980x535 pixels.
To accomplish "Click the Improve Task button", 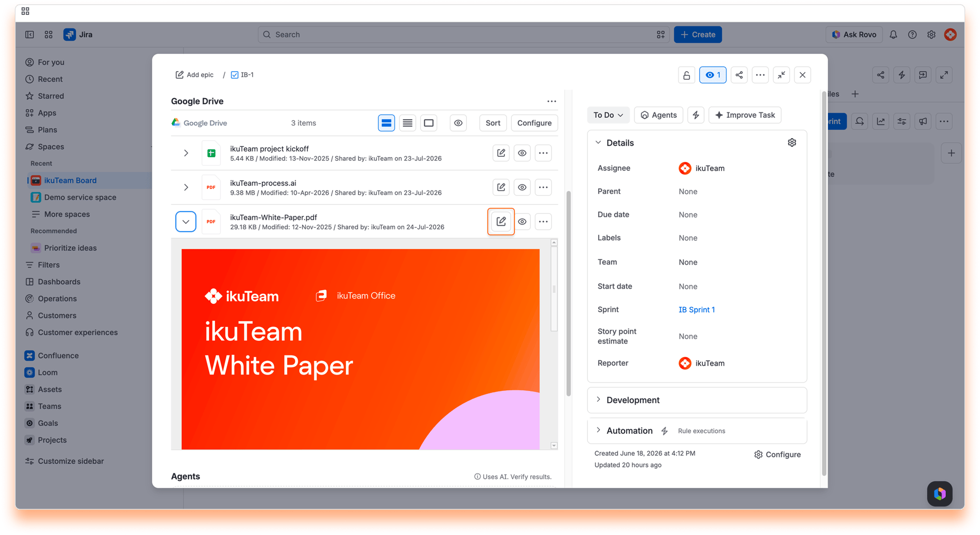I will [745, 115].
